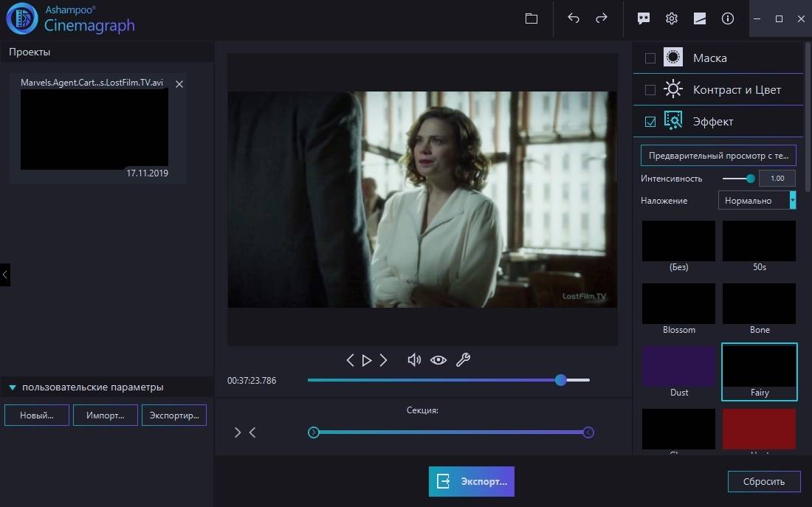Open the feedback chat bubble icon

643,18
